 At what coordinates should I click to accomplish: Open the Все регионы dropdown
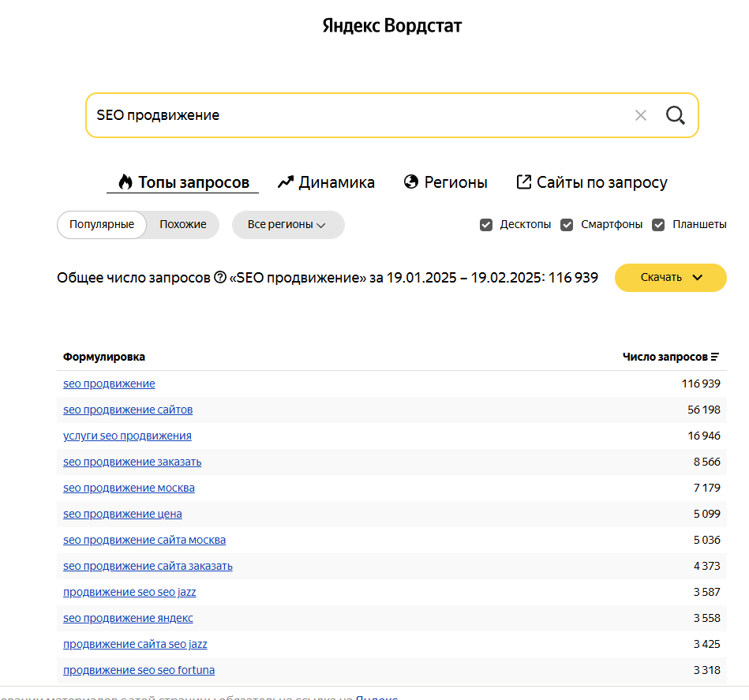287,224
